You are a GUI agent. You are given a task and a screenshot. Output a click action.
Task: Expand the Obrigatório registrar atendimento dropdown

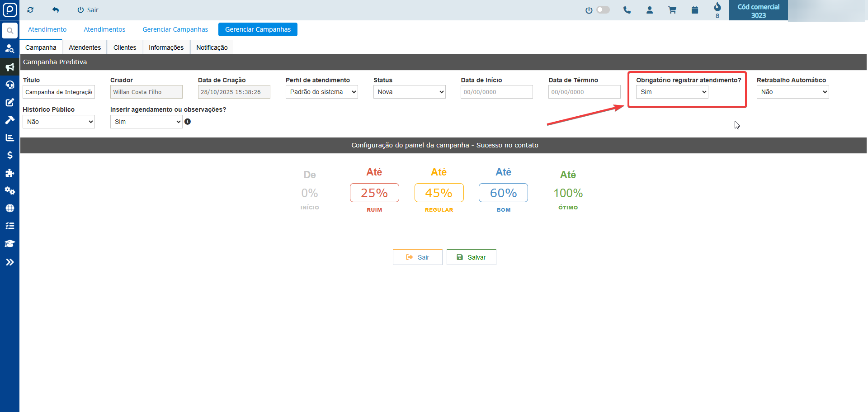pyautogui.click(x=672, y=92)
